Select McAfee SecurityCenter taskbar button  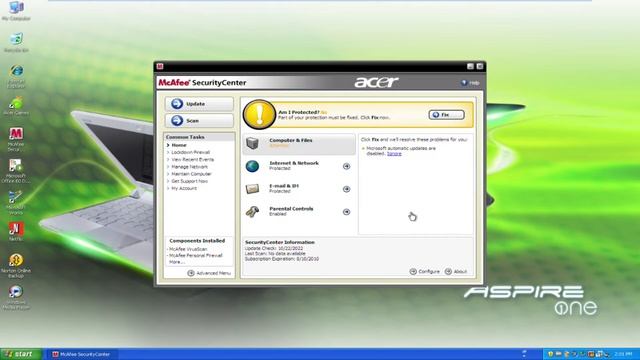point(82,354)
